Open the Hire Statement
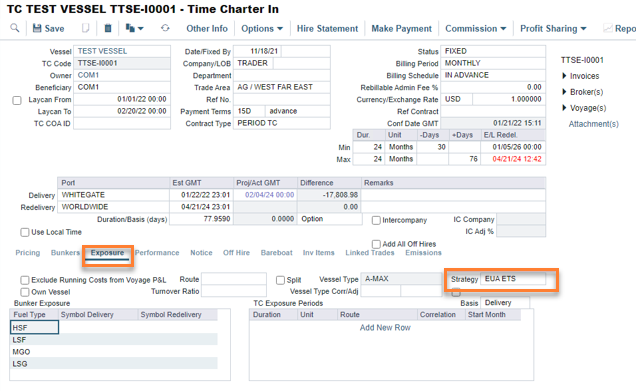 click(327, 28)
